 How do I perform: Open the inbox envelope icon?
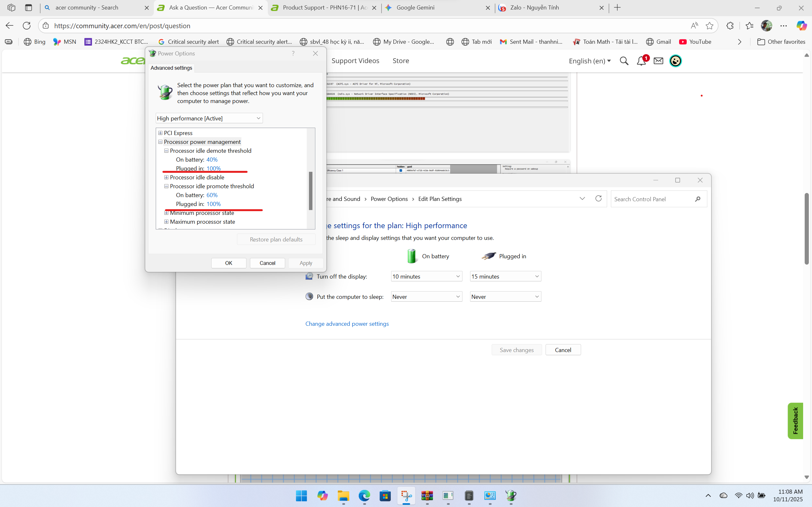coord(658,61)
